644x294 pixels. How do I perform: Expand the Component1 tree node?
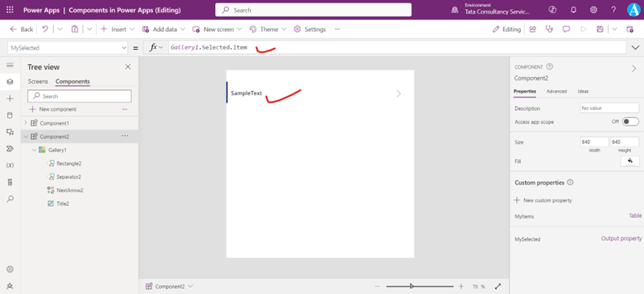click(26, 123)
